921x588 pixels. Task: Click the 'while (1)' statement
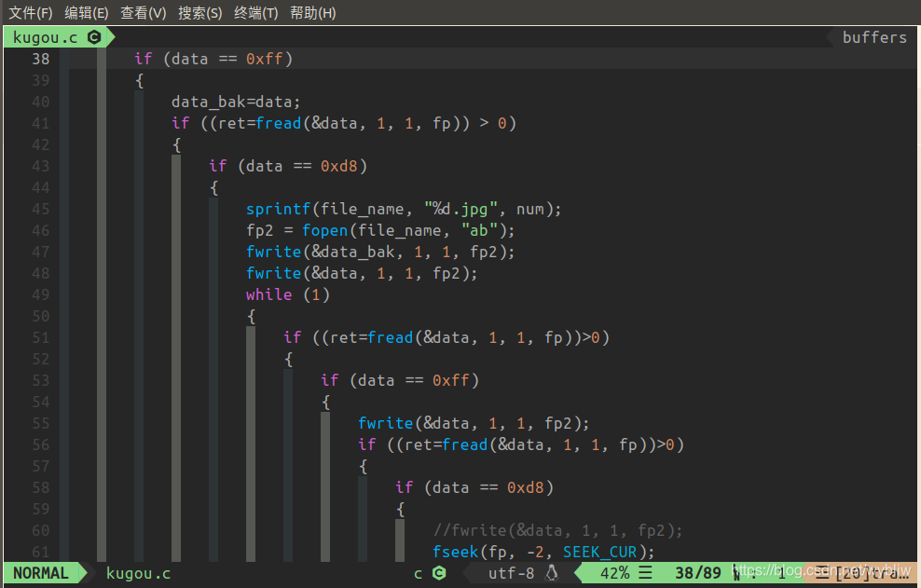click(x=288, y=294)
